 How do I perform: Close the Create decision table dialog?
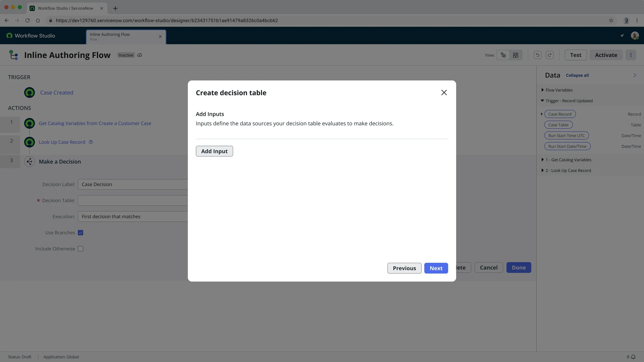(x=444, y=92)
